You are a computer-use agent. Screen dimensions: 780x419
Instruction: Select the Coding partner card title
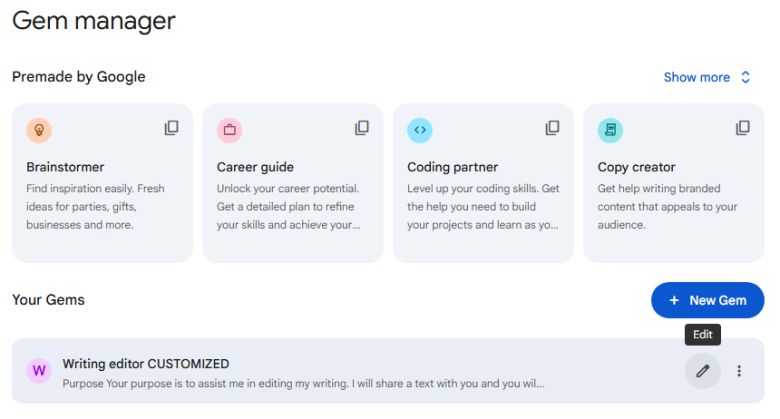[x=452, y=167]
